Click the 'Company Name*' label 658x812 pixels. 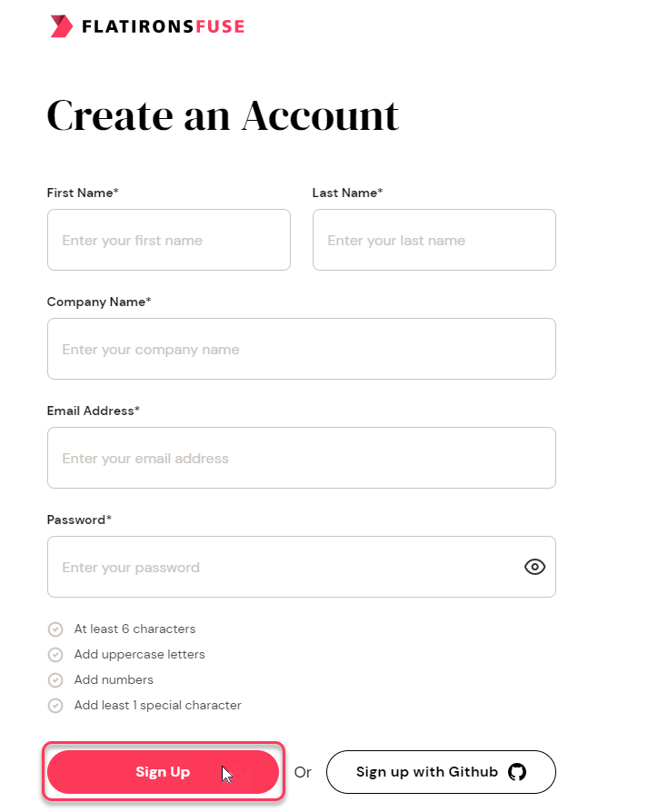click(99, 302)
